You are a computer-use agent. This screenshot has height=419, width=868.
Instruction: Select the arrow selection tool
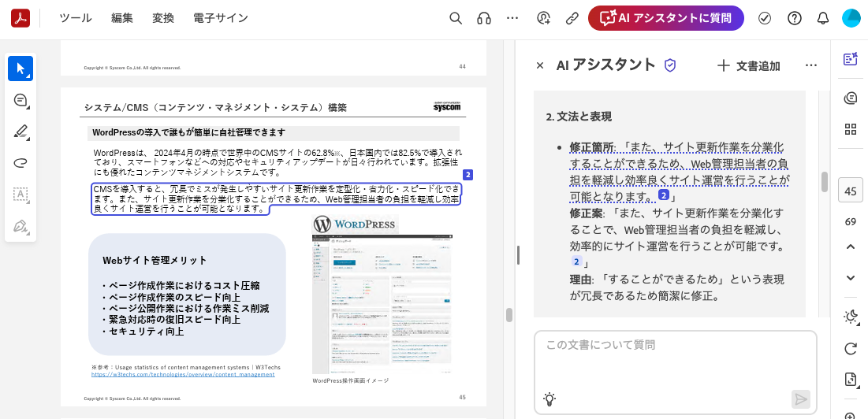pos(20,69)
